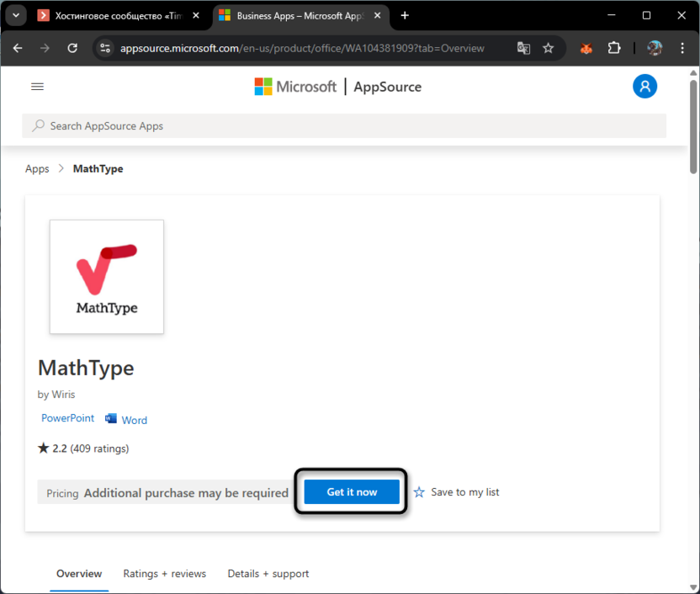Open the translate page icon
This screenshot has height=594, width=700.
click(x=523, y=48)
